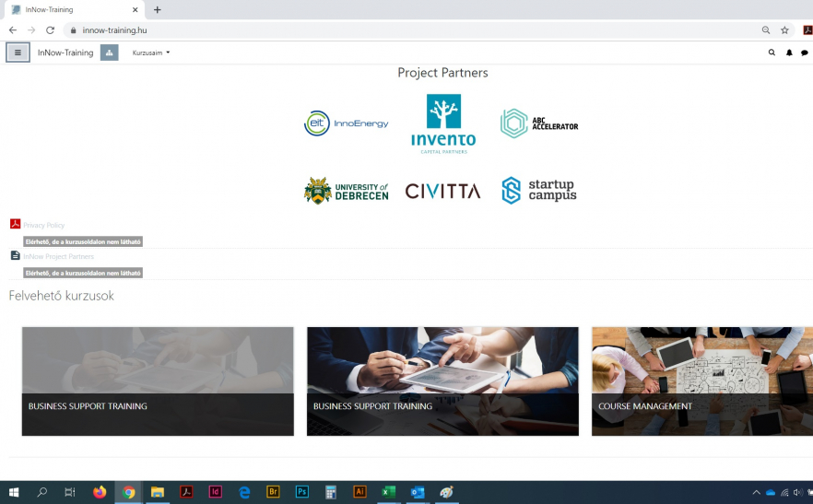Open a new browser tab
The height and width of the screenshot is (504, 813).
pos(157,9)
